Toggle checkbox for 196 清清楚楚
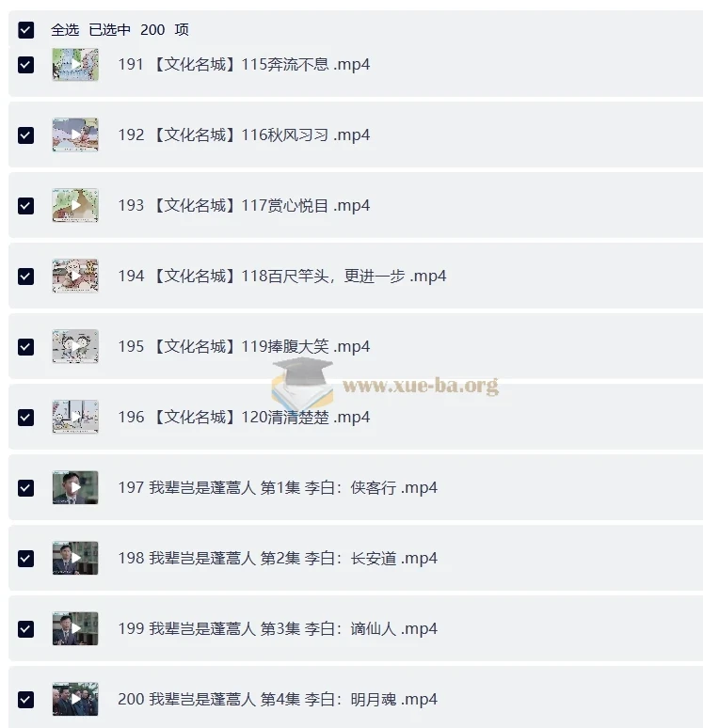Screen dimensions: 703x728 [x=26, y=418]
